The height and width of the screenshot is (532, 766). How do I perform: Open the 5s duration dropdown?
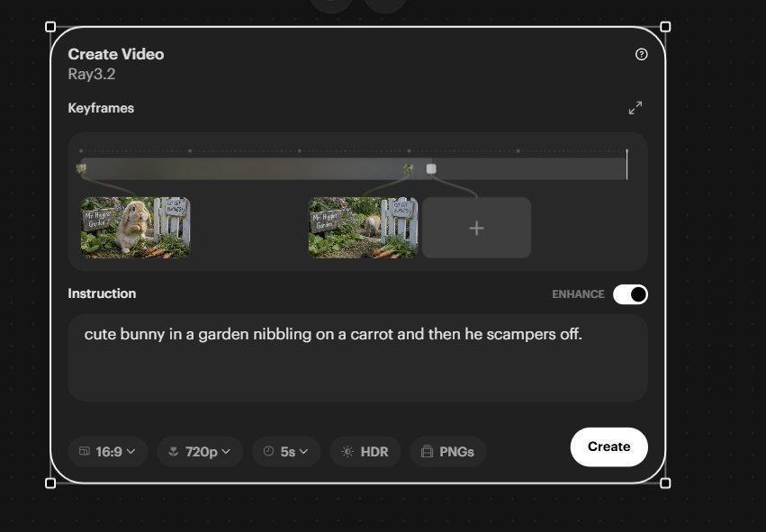(x=286, y=451)
